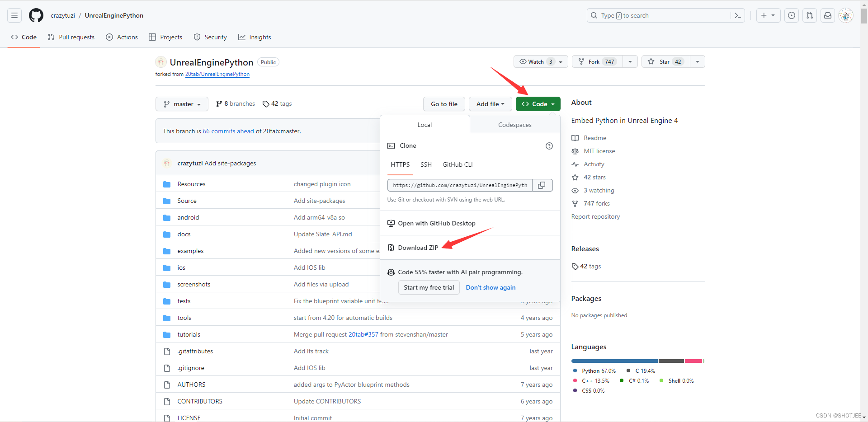
Task: Open the 66 commits ahead link
Action: 228,131
